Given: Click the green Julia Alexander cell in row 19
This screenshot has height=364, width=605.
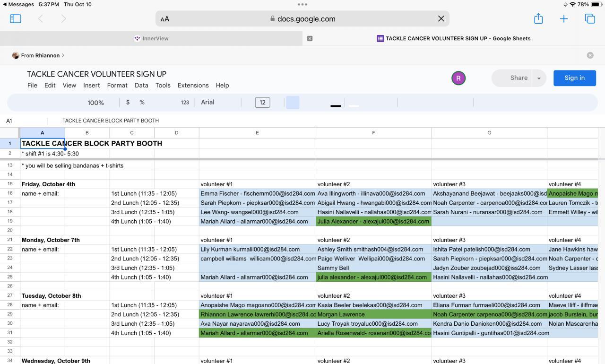Looking at the screenshot, I should click(374, 221).
